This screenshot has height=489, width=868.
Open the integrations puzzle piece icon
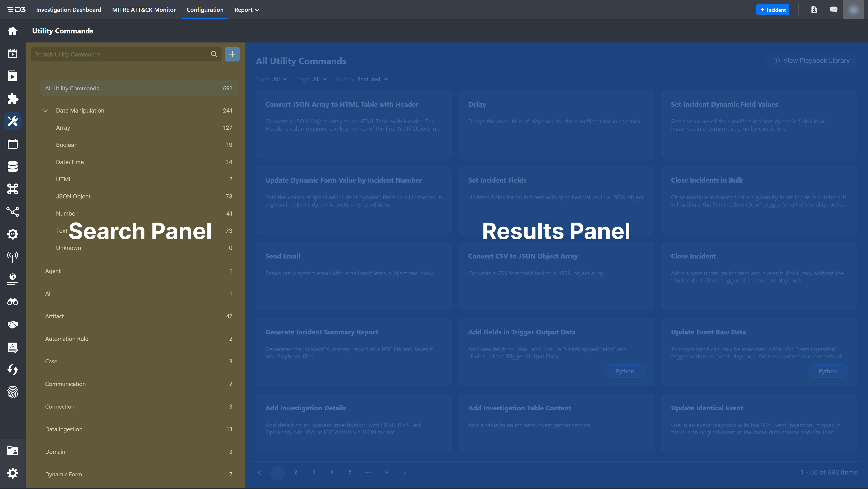(12, 98)
